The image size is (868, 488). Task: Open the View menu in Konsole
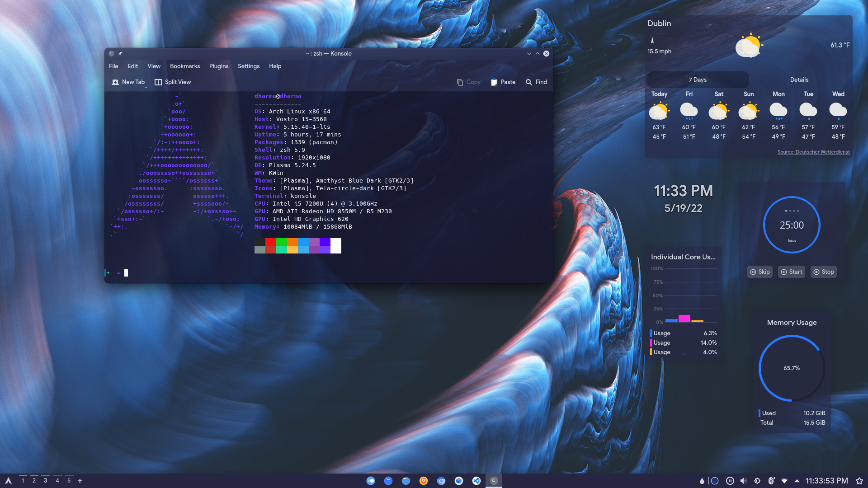154,66
